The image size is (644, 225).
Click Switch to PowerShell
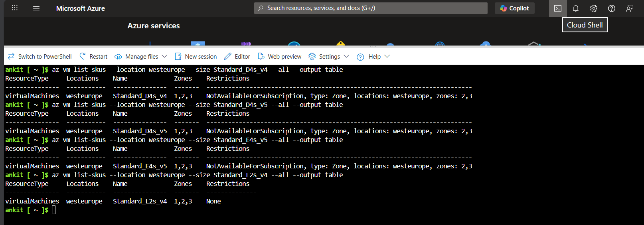[x=40, y=57]
